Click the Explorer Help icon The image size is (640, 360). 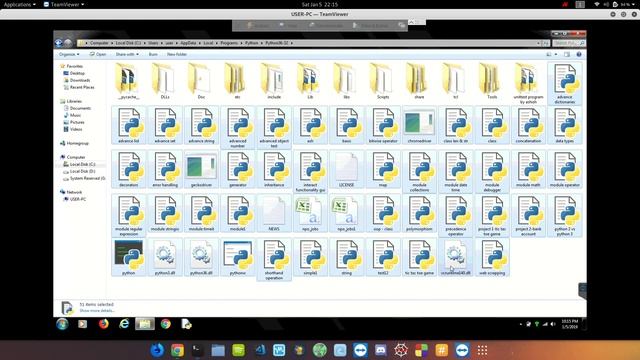tap(578, 54)
